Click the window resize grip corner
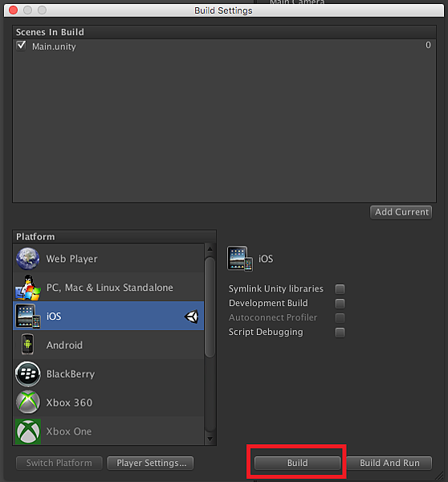 [x=439, y=476]
